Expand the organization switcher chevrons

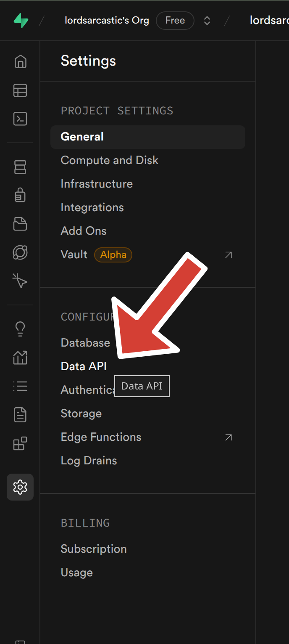pos(207,21)
